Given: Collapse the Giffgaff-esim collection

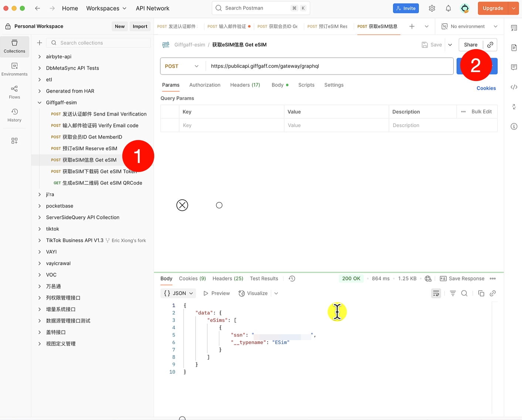Looking at the screenshot, I should (40, 102).
